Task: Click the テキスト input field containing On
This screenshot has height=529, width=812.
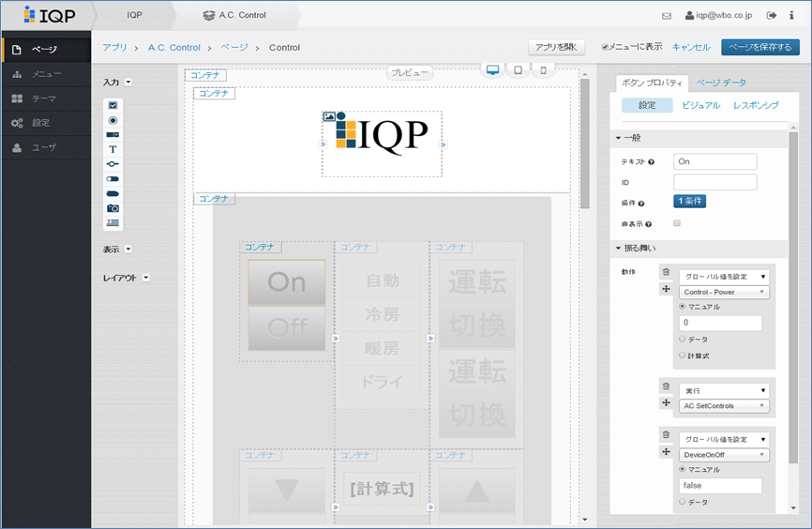Action: 714,161
